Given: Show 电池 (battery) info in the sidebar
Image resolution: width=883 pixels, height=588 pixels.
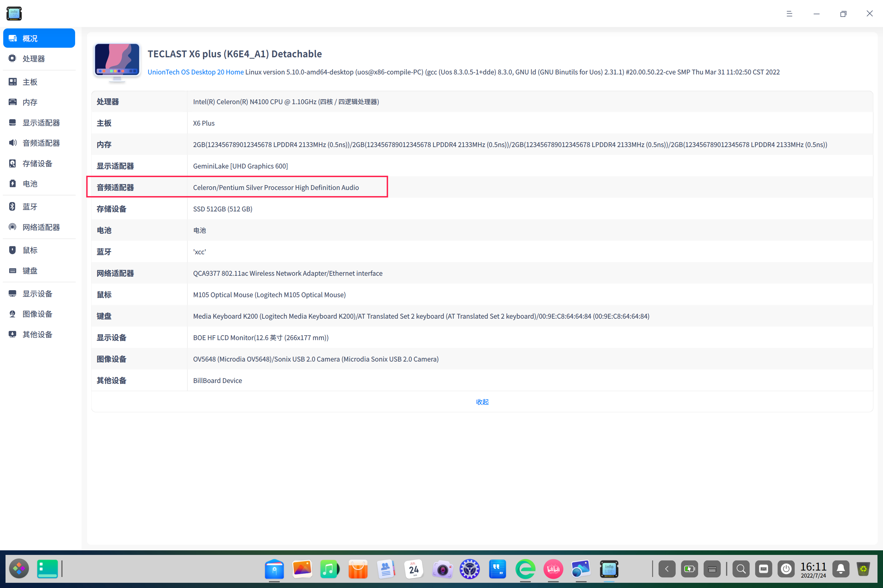Looking at the screenshot, I should point(30,184).
